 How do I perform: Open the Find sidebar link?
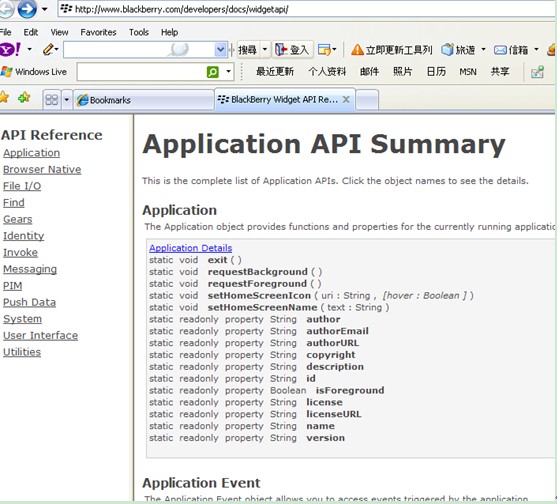click(14, 202)
